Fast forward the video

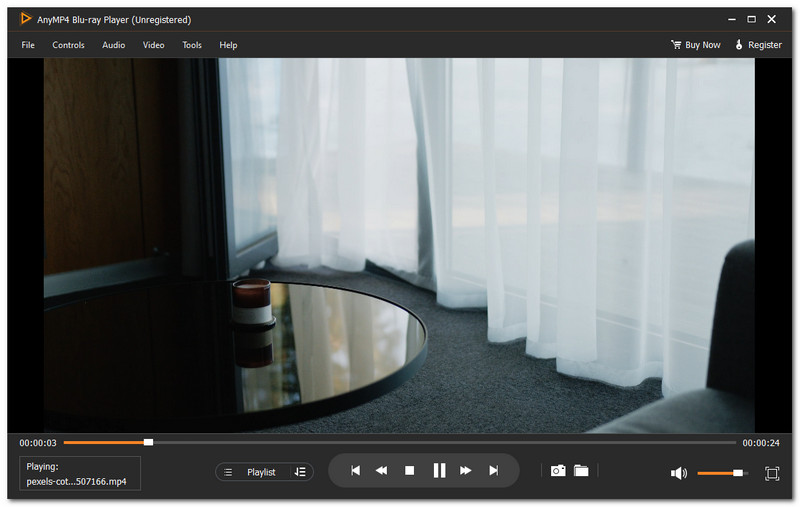465,470
